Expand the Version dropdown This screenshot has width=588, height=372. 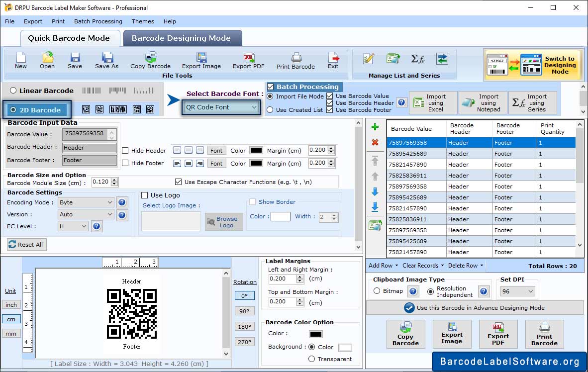pyautogui.click(x=86, y=214)
